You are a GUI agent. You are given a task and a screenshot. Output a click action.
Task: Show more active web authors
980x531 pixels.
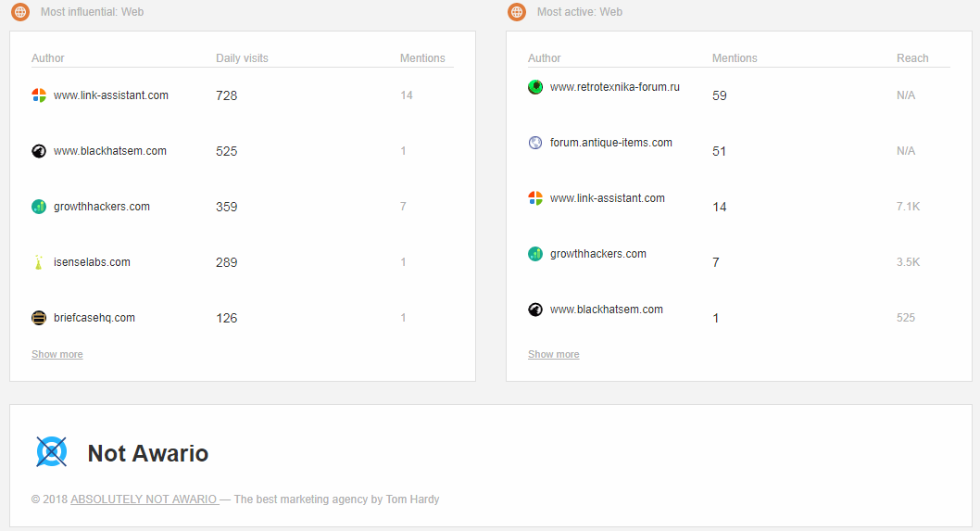(x=553, y=354)
